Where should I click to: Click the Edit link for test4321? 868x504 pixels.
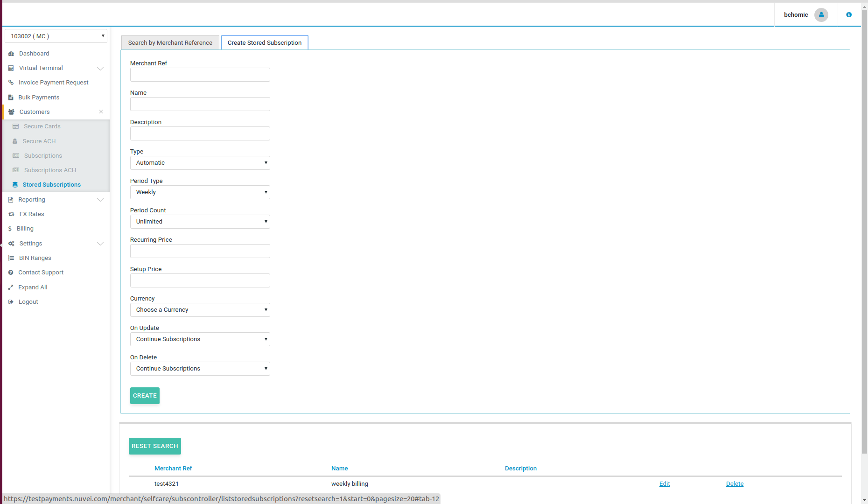[664, 484]
